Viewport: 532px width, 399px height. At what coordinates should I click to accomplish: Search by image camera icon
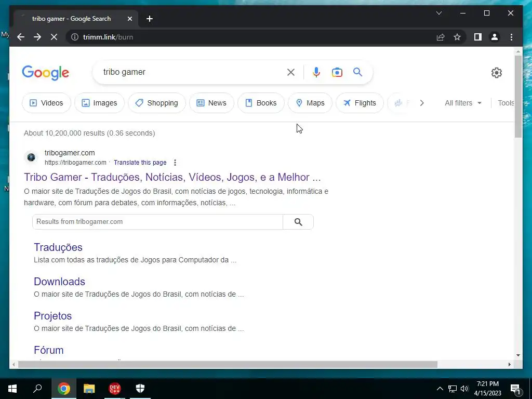pyautogui.click(x=337, y=72)
